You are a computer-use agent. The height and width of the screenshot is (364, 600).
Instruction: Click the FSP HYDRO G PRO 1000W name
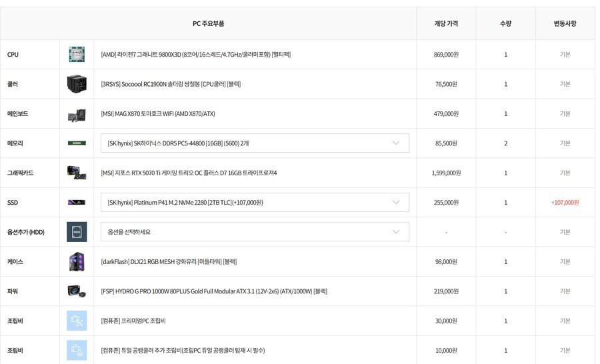pyautogui.click(x=213, y=291)
